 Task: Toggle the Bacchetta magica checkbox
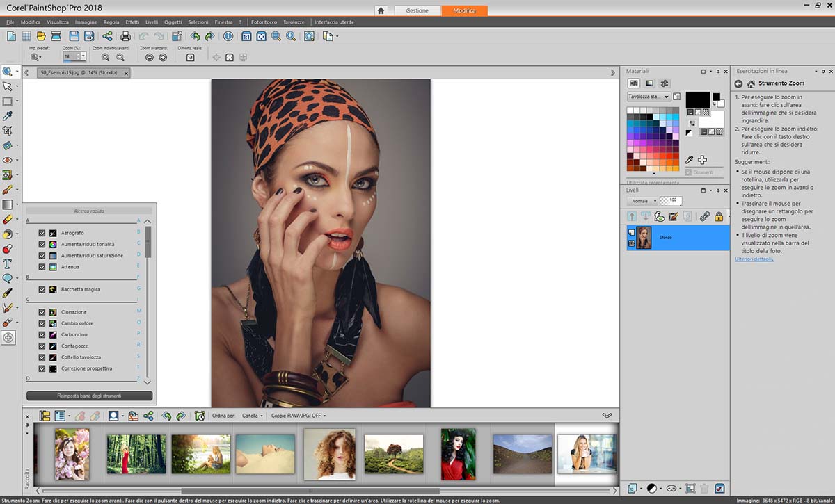(42, 289)
